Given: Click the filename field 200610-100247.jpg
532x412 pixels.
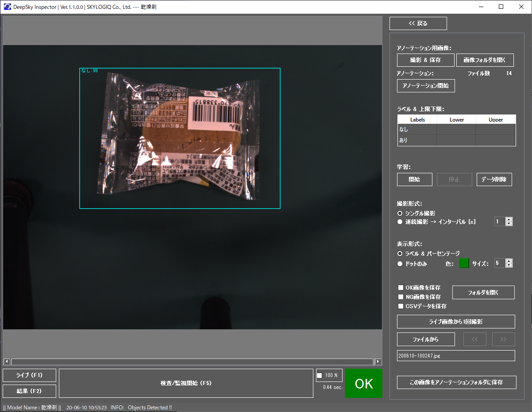Looking at the screenshot, I should click(x=456, y=355).
